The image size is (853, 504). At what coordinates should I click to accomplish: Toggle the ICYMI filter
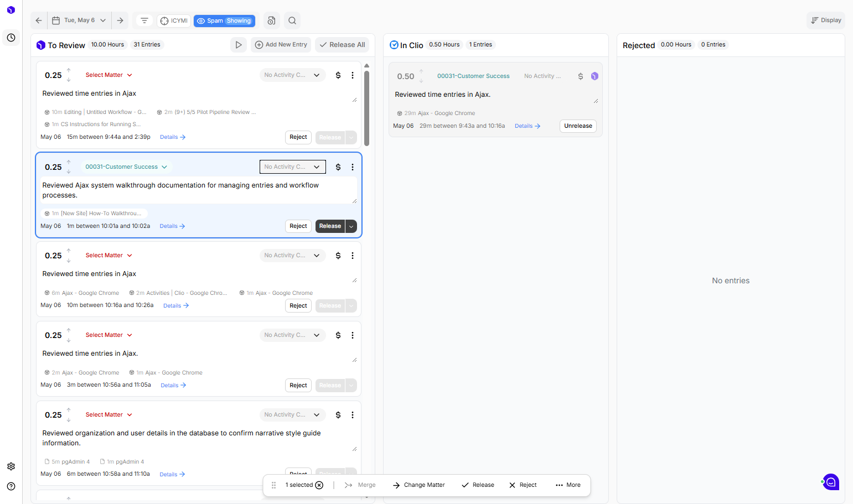coord(174,21)
